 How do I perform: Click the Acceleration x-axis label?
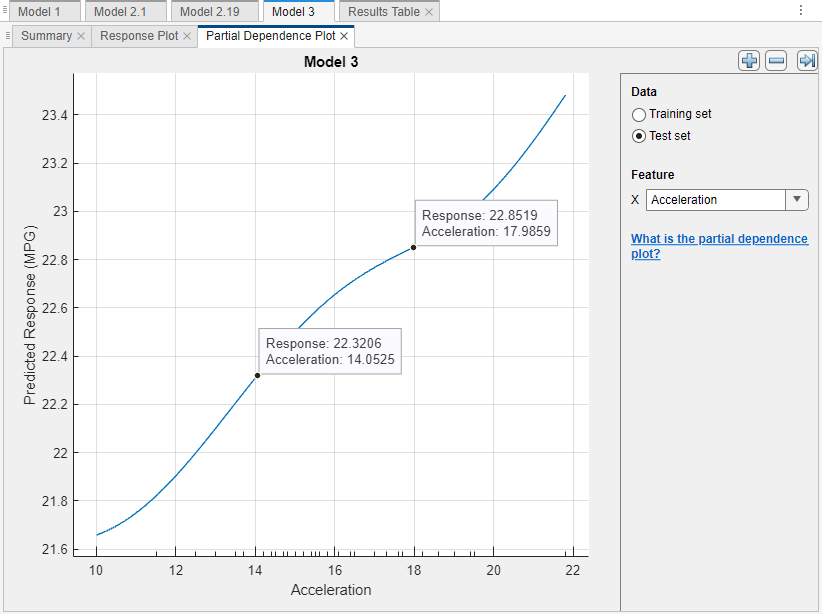[331, 590]
